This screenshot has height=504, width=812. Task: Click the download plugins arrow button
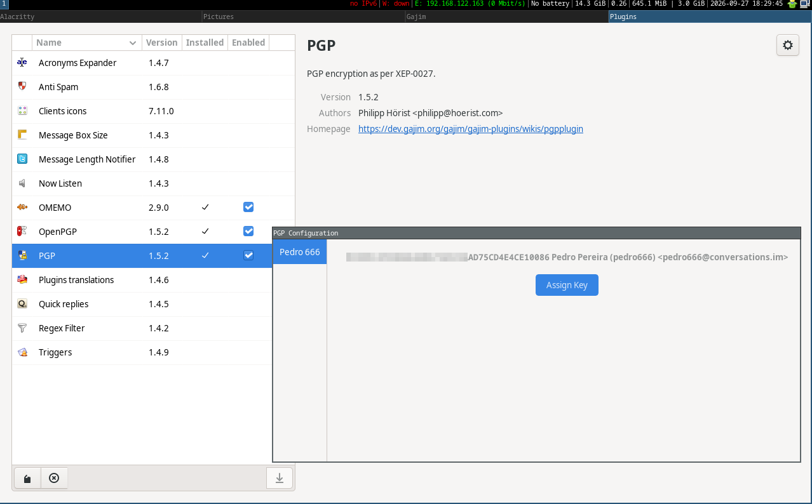coord(280,478)
